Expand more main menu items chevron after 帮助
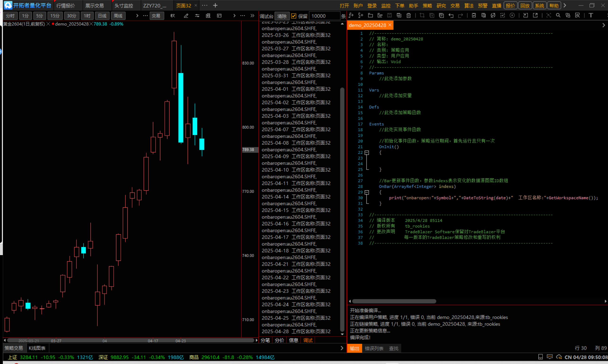Viewport: 608px width, 364px height. (x=565, y=5)
